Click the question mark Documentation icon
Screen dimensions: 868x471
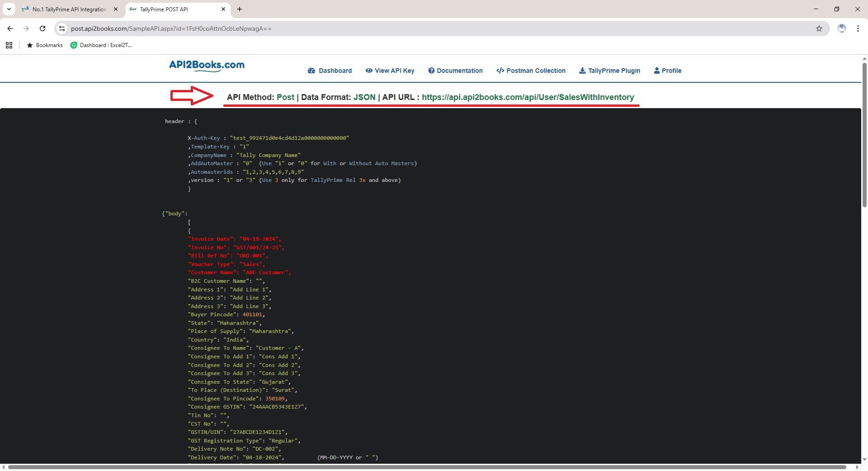[x=431, y=71]
